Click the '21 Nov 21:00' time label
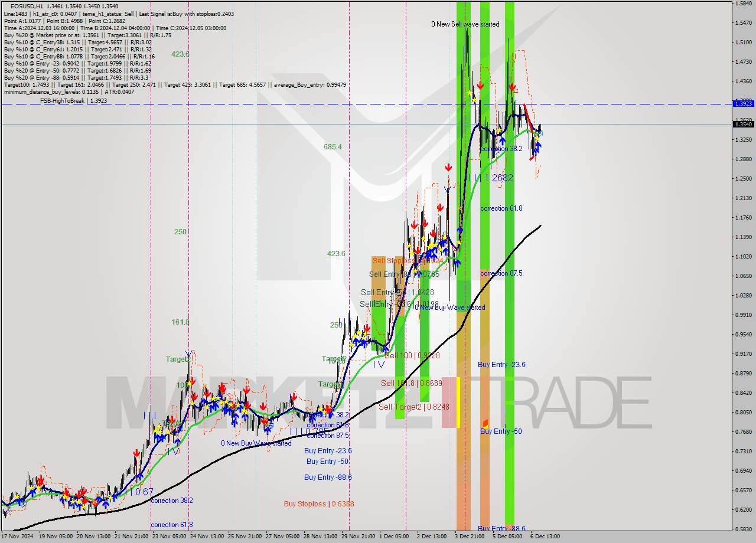 (131, 537)
